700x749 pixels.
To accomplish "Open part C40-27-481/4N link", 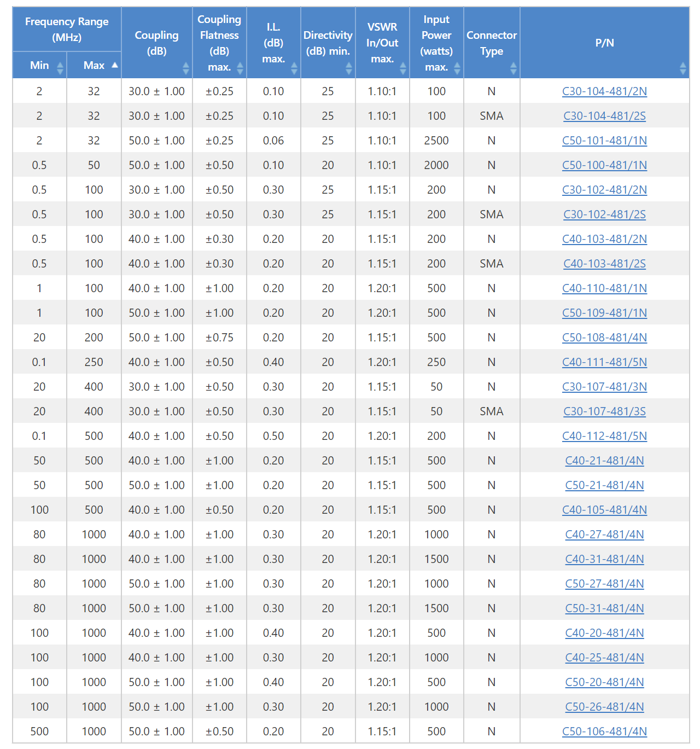I will pos(604,535).
